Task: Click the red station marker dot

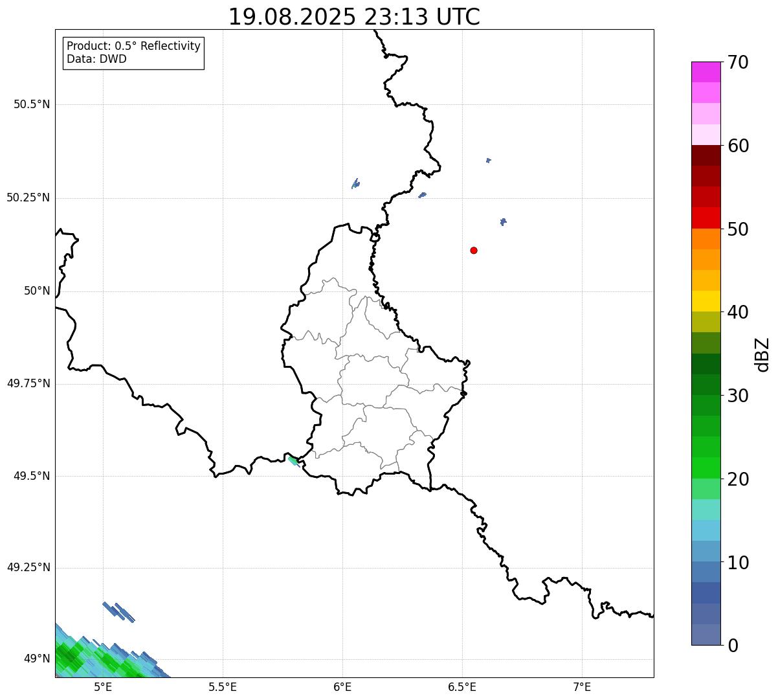Action: (x=474, y=250)
